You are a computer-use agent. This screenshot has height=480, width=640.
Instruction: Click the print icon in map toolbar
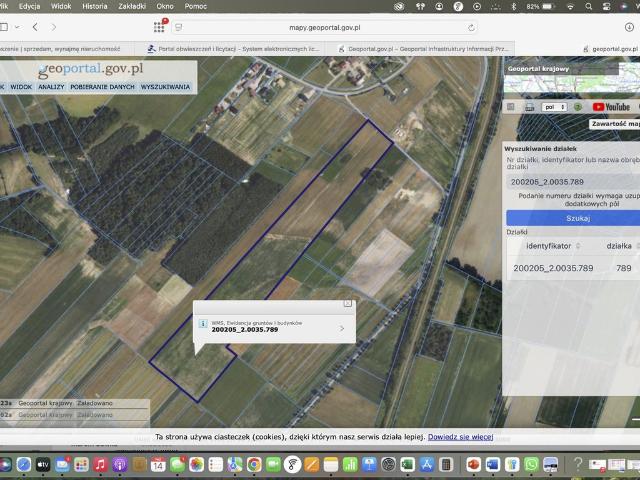coord(527,107)
